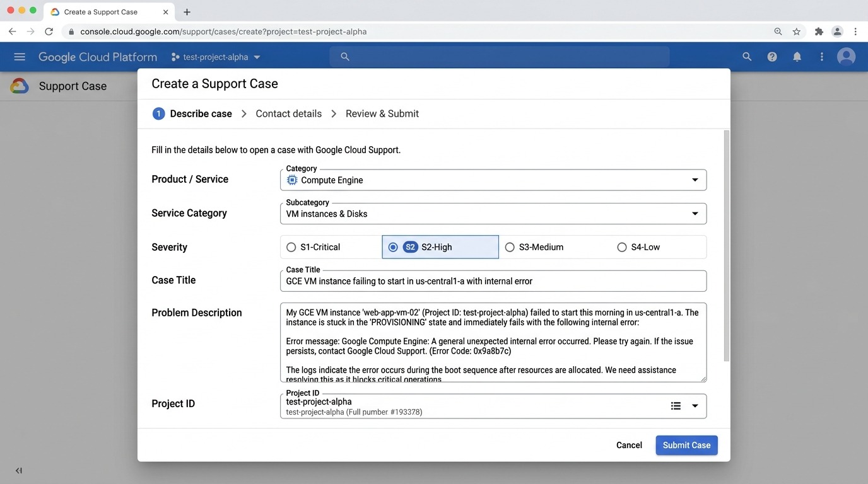Image resolution: width=868 pixels, height=484 pixels.
Task: Open the hamburger navigation menu
Action: (20, 57)
